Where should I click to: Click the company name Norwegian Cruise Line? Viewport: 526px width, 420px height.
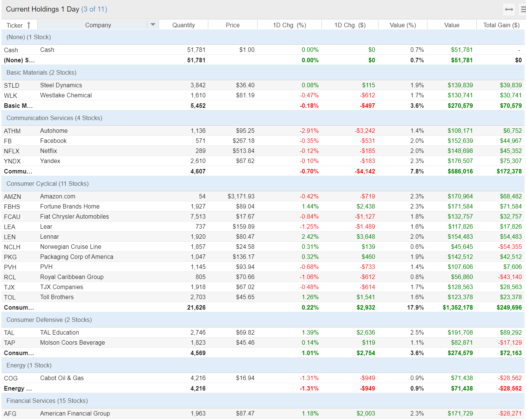(71, 247)
